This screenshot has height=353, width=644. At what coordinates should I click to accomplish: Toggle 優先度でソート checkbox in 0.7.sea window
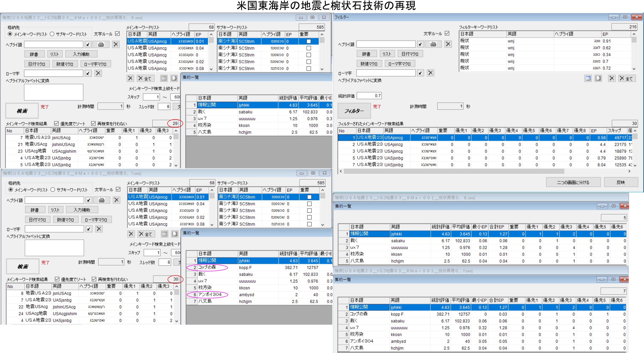57,279
